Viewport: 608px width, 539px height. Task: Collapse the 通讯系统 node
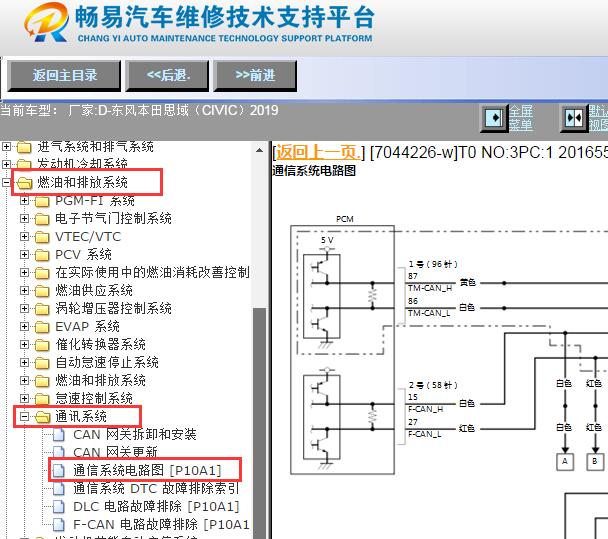[x=24, y=416]
